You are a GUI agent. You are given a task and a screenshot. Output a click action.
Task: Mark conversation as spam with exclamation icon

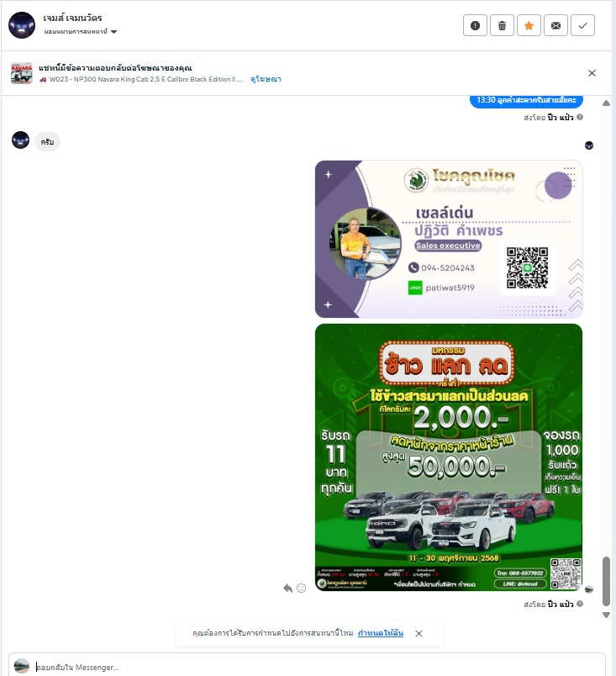[475, 25]
